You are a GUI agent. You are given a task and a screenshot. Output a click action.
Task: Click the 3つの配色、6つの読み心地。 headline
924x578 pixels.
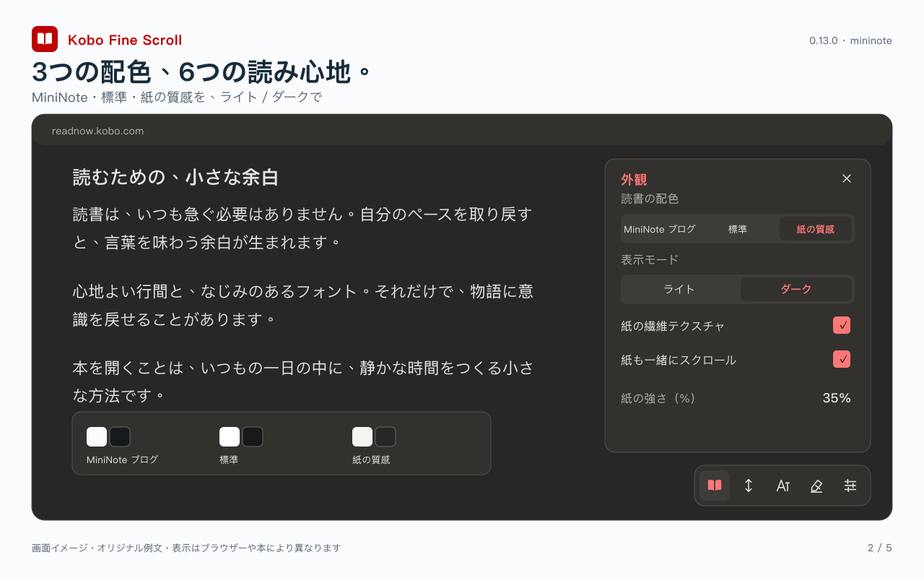tap(202, 72)
